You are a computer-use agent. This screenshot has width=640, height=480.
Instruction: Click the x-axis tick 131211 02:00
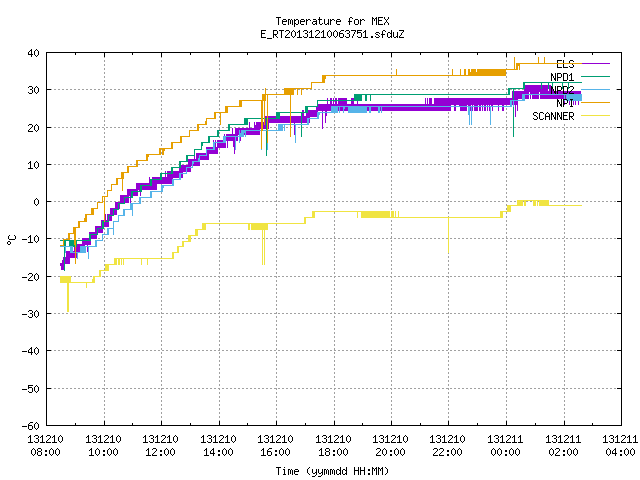(x=564, y=446)
